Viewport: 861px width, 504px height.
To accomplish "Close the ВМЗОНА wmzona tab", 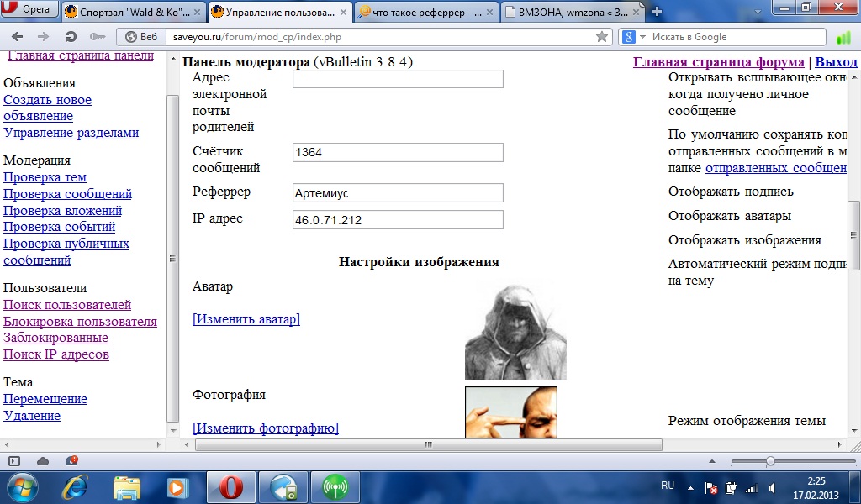I will (637, 12).
